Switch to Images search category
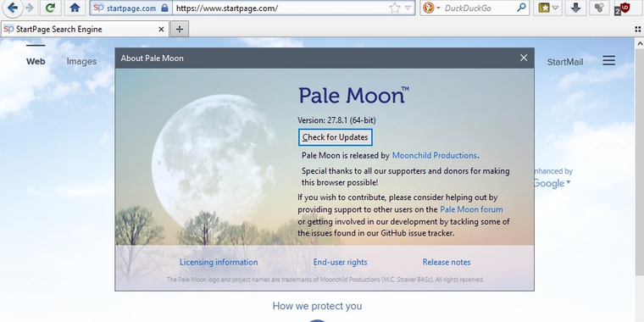 [81, 62]
